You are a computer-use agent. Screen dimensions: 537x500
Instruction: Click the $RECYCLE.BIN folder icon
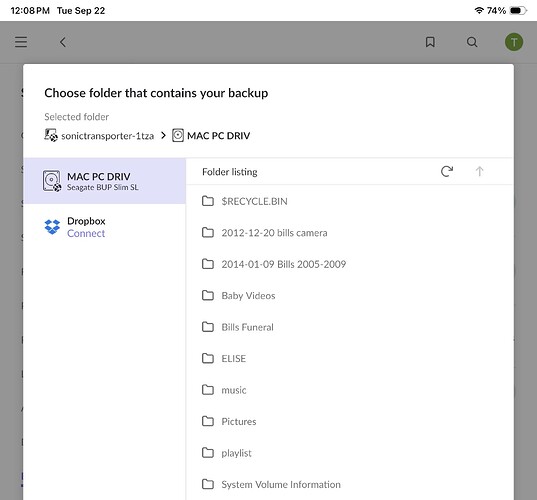point(208,201)
